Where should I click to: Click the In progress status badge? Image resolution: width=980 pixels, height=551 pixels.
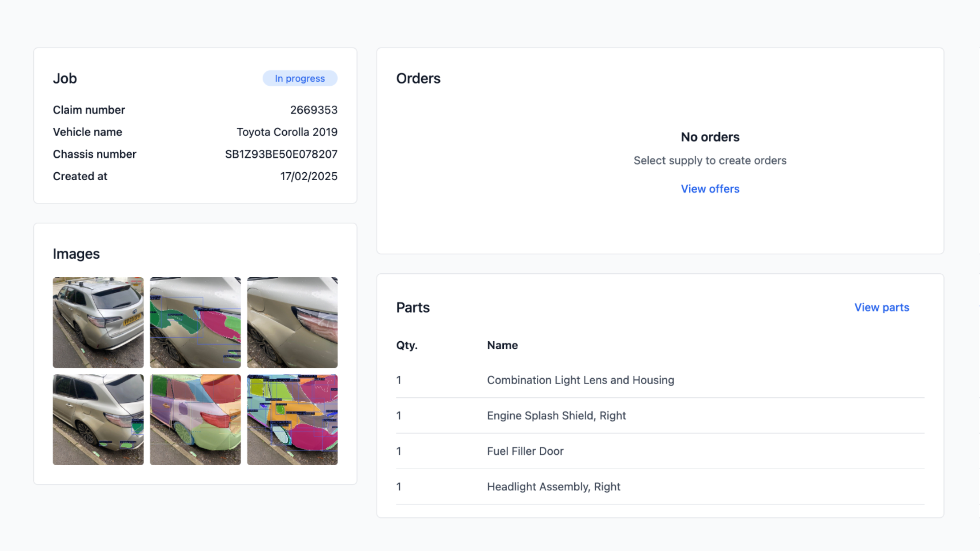[300, 78]
